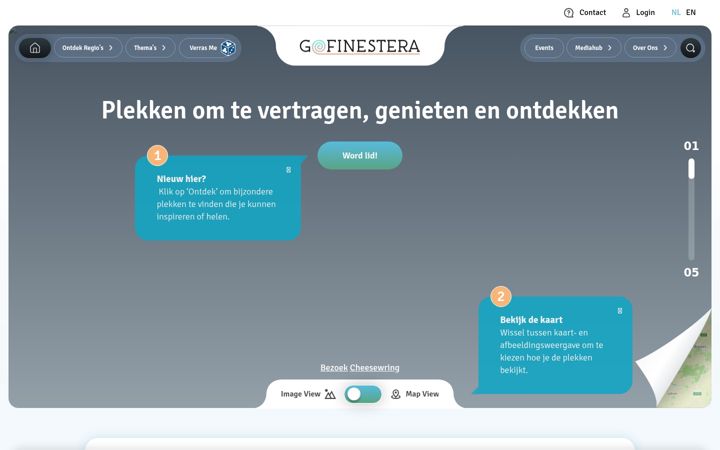
Task: Toggle the Image View / Map View switch
Action: (363, 394)
